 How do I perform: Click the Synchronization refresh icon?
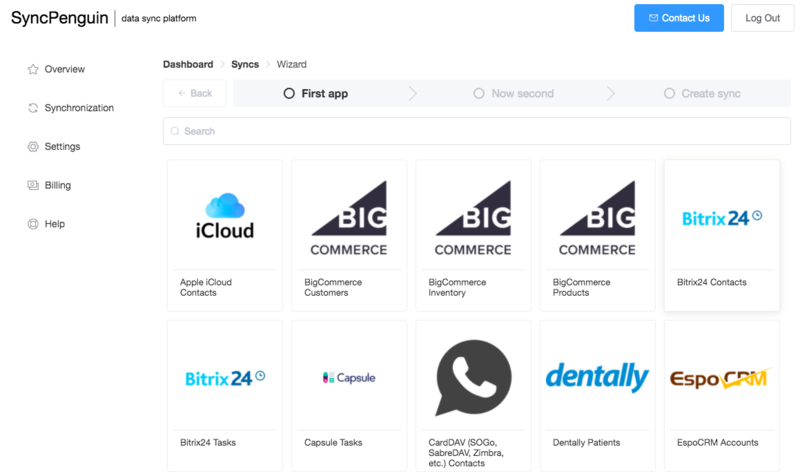coord(33,108)
